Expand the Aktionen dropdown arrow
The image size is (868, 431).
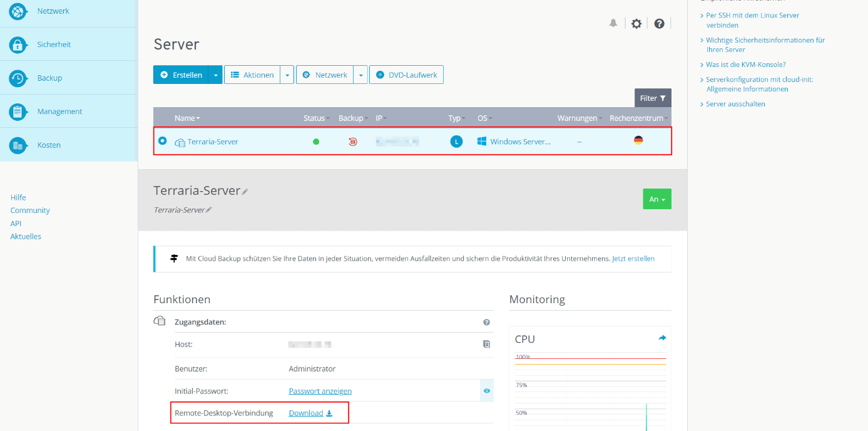(287, 75)
